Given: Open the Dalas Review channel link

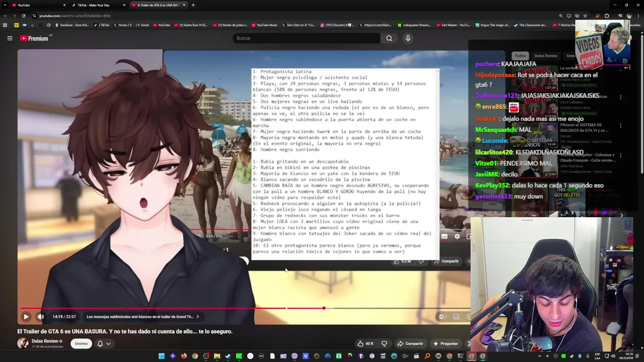Looking at the screenshot, I should point(45,341).
